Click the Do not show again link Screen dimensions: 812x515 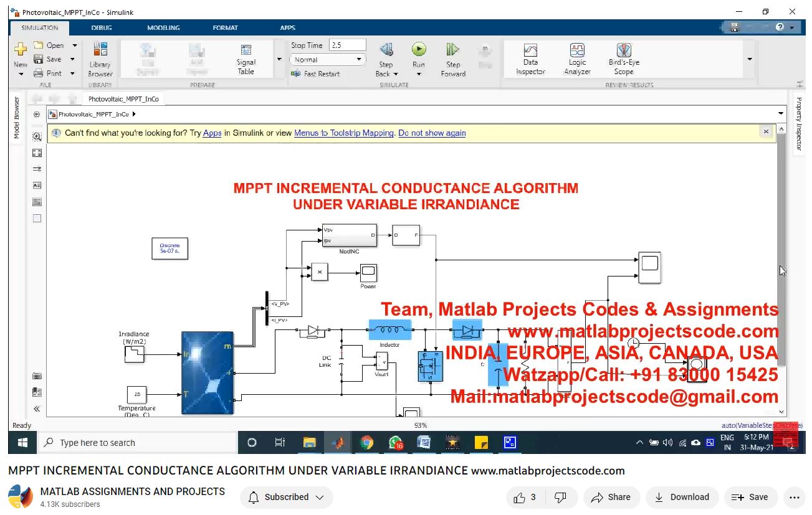click(432, 133)
